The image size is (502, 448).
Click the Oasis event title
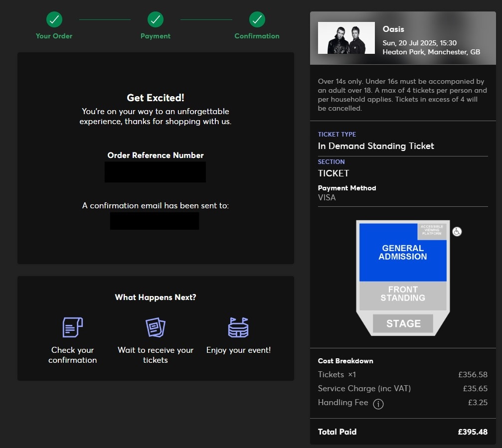[393, 29]
